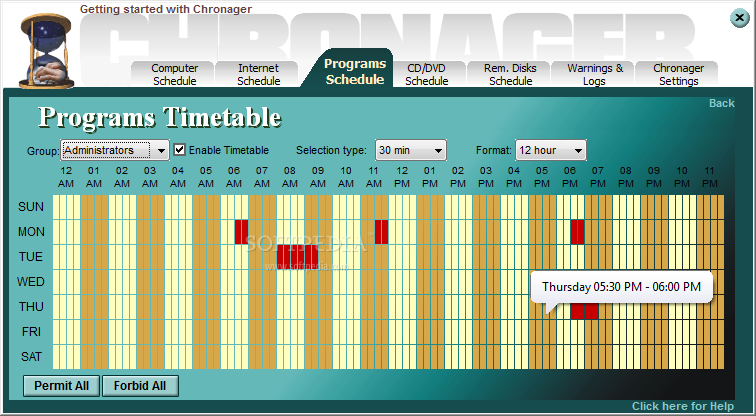Click the Format: label
Viewport: 756px width, 416px height.
pos(494,150)
